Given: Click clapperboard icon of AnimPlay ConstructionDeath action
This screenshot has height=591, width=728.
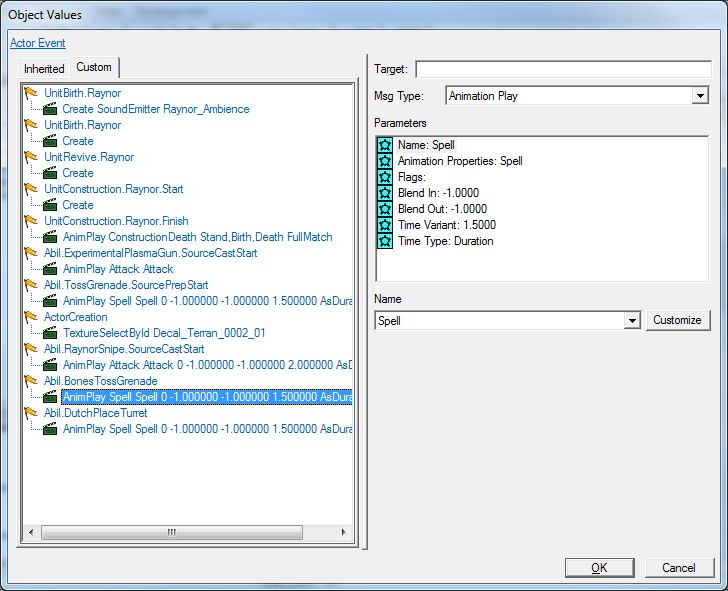Looking at the screenshot, I should 50,237.
